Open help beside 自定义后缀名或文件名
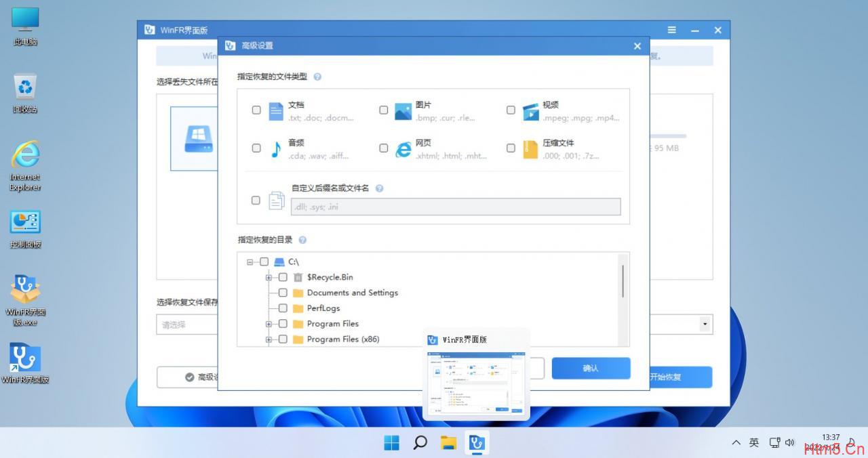The image size is (868, 458). tap(379, 188)
